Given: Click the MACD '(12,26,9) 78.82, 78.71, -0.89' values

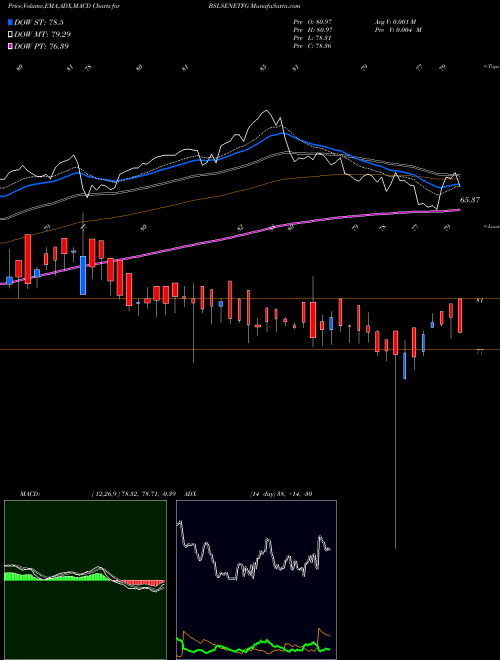Looking at the screenshot, I should [133, 494].
